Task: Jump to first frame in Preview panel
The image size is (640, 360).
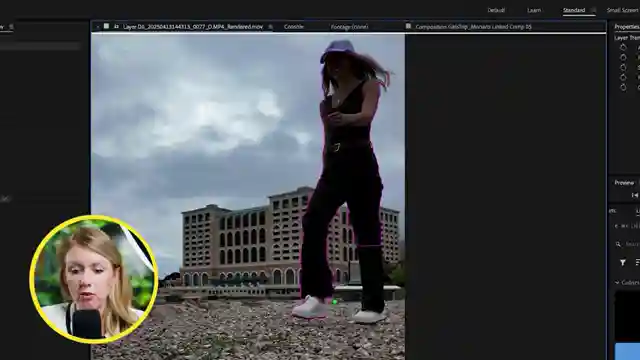Action: click(x=635, y=196)
